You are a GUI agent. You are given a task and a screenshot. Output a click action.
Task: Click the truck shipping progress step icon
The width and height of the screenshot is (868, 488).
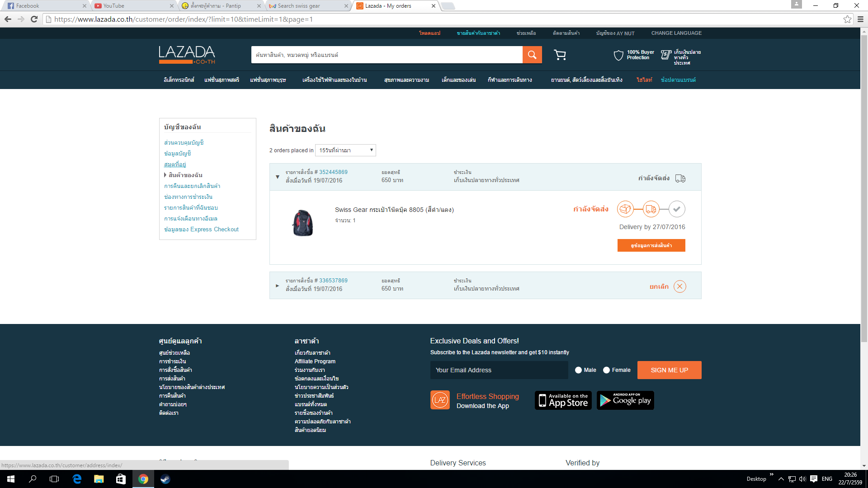[x=651, y=209]
